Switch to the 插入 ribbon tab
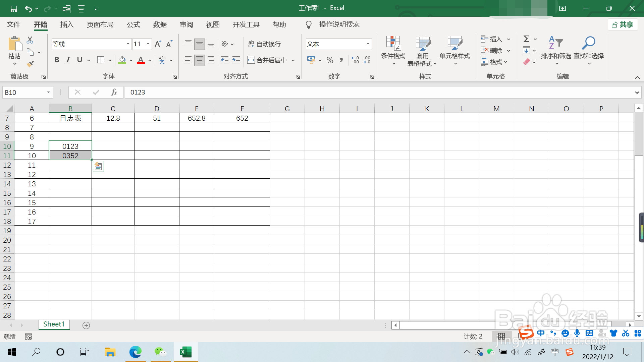The height and width of the screenshot is (362, 644). click(x=67, y=24)
